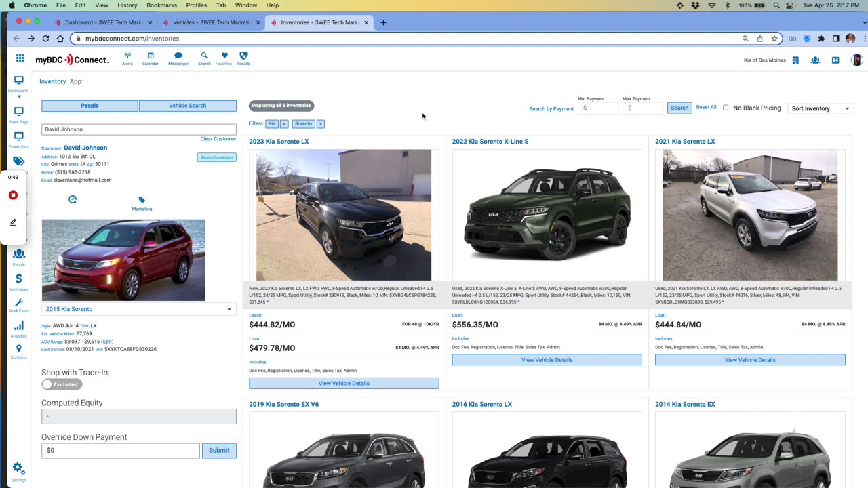Expand the Sort Inventory dropdown
Image resolution: width=868 pixels, height=488 pixels.
coord(821,108)
